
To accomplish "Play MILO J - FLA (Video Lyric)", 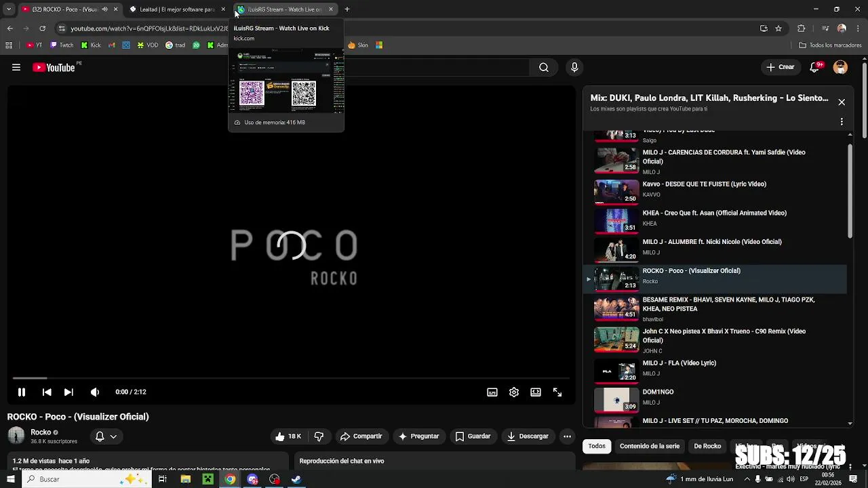I will (x=715, y=371).
